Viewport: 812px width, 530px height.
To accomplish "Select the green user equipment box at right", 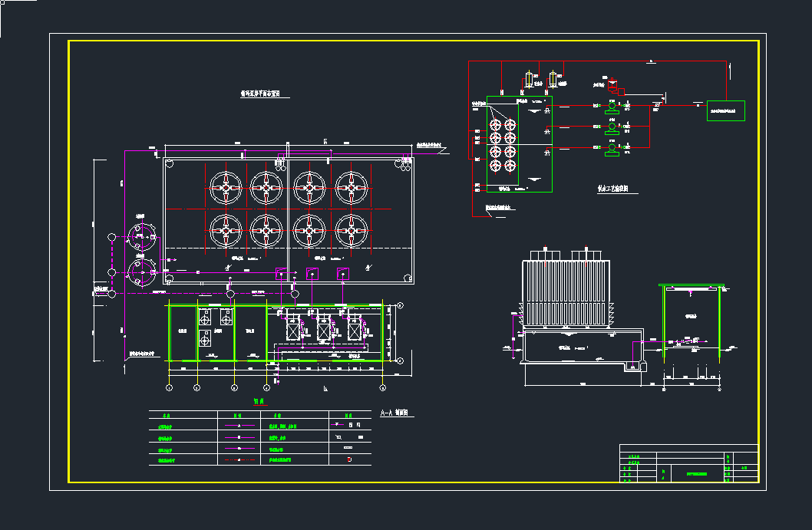I will [x=726, y=110].
